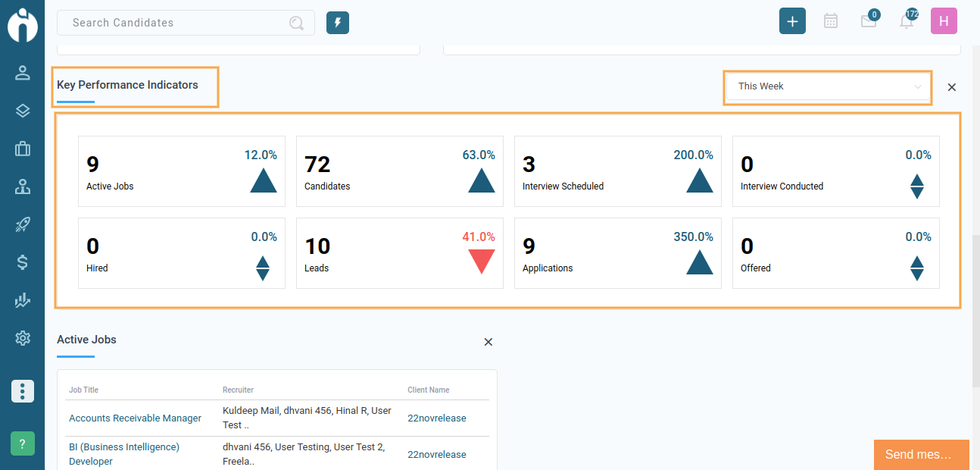Click the Client Name column header
Viewport: 980px width, 470px height.
[x=429, y=390]
